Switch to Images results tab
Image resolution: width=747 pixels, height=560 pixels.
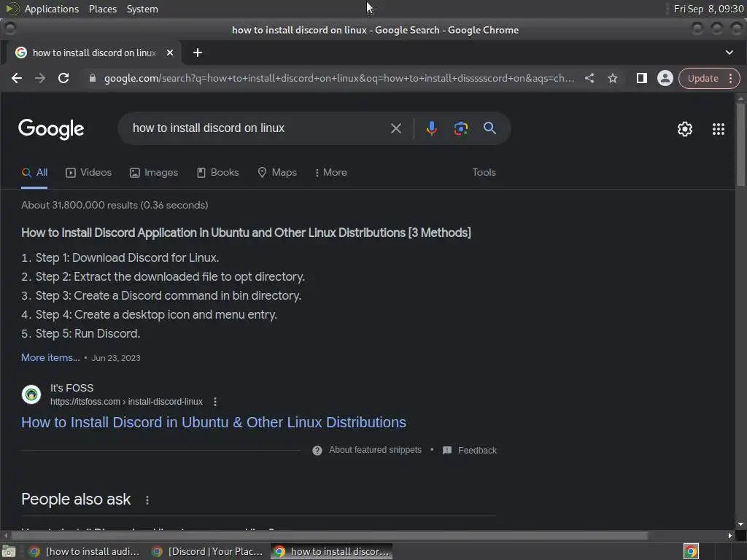click(154, 172)
